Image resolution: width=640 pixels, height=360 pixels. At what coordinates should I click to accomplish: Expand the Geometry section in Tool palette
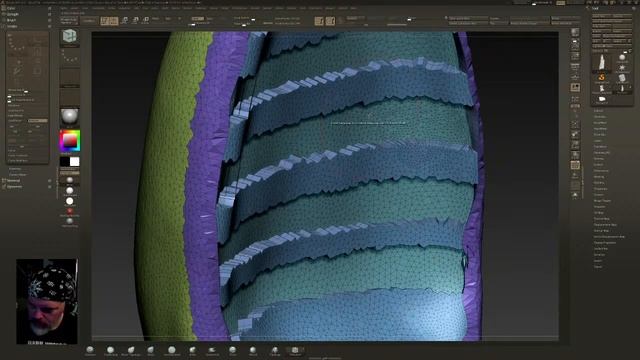pyautogui.click(x=600, y=117)
